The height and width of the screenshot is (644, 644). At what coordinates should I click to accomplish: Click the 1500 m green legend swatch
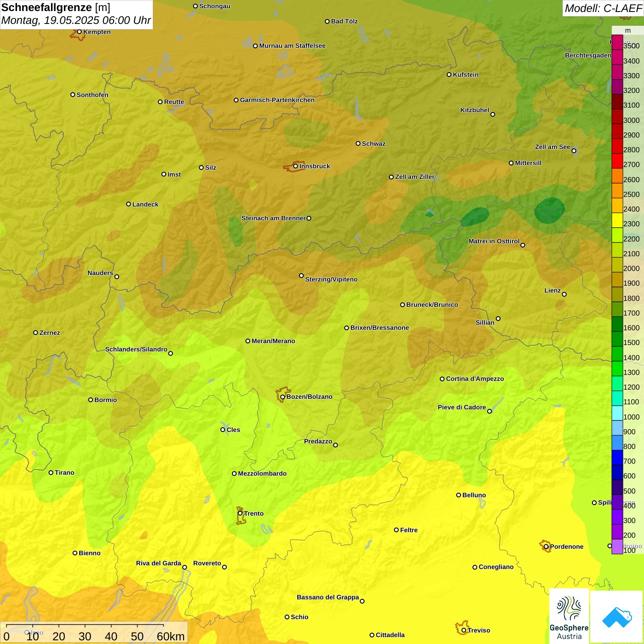point(617,339)
